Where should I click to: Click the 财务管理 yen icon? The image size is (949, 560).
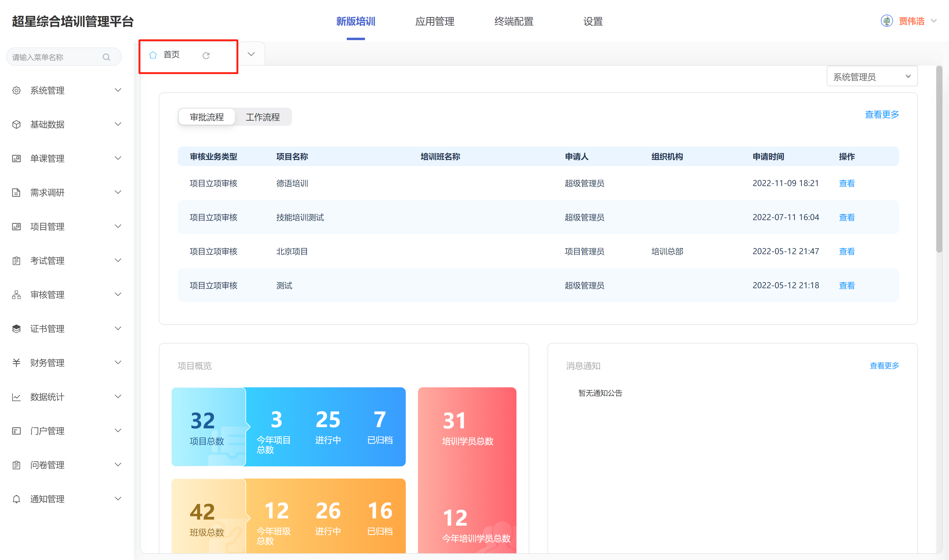[x=16, y=363]
